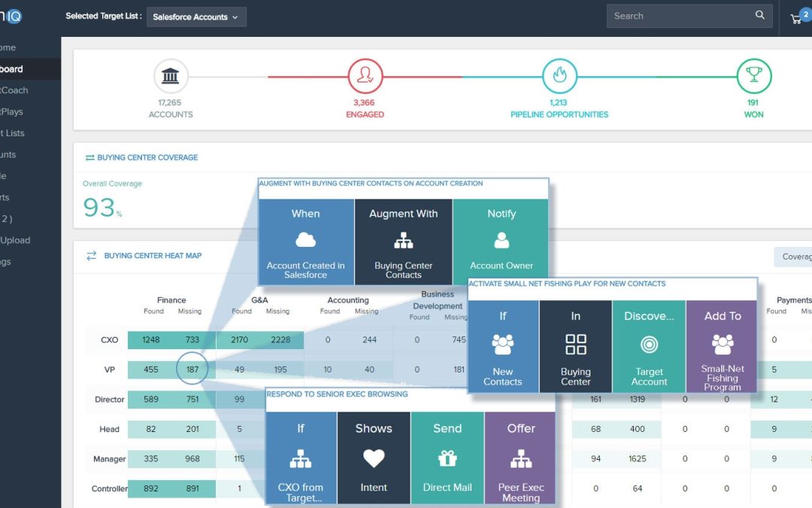Click the Pipeline Opportunities flame icon

click(559, 76)
